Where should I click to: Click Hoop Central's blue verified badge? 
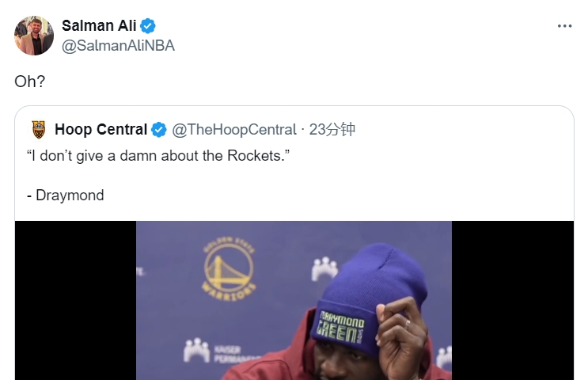point(159,129)
